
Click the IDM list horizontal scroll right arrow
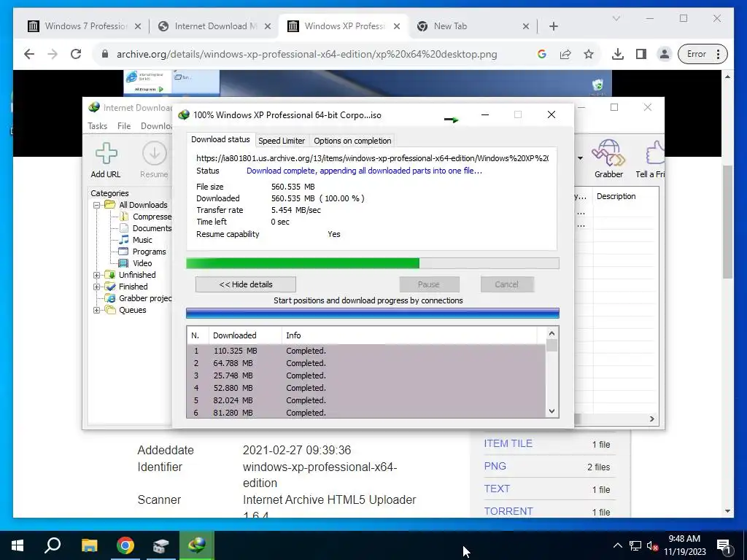coord(651,419)
